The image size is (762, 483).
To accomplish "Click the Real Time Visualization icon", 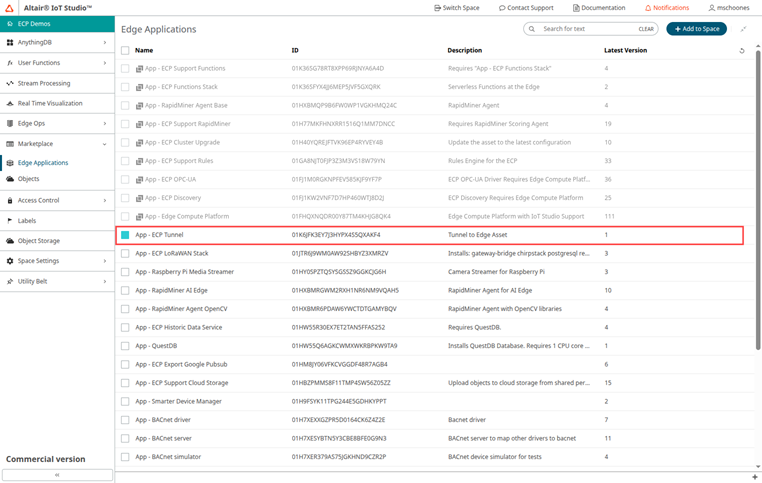I will [x=10, y=104].
